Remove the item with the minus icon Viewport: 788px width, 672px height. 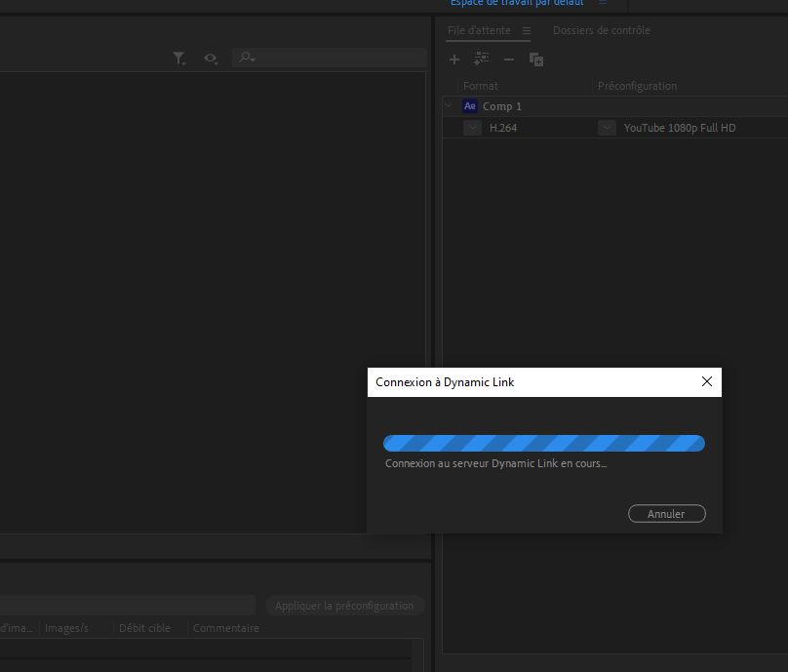508,59
